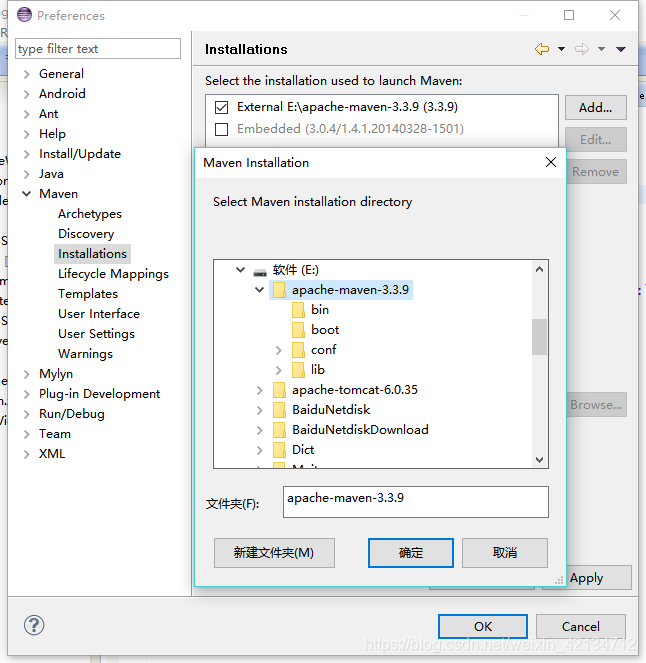
Task: Select Archetypes under Maven
Action: coord(90,214)
